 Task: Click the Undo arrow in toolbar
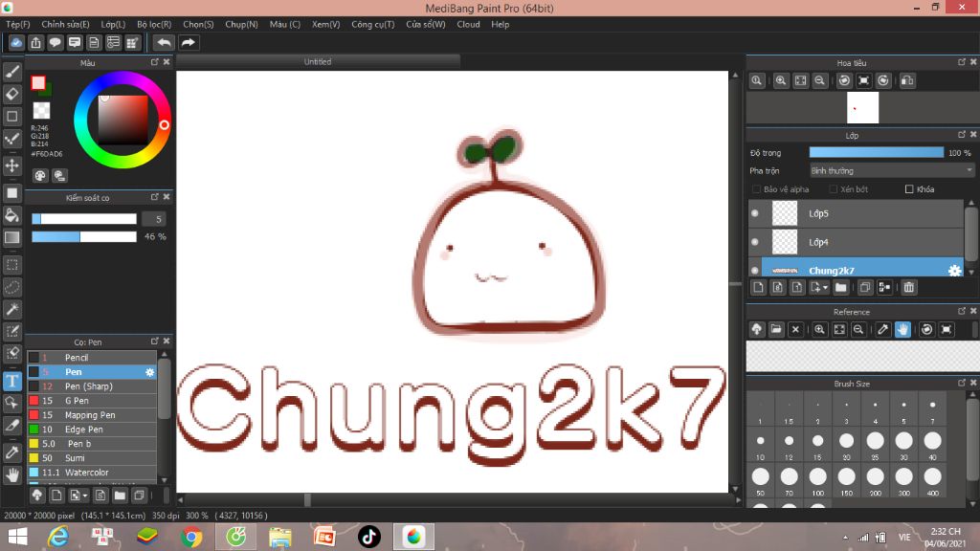(164, 42)
